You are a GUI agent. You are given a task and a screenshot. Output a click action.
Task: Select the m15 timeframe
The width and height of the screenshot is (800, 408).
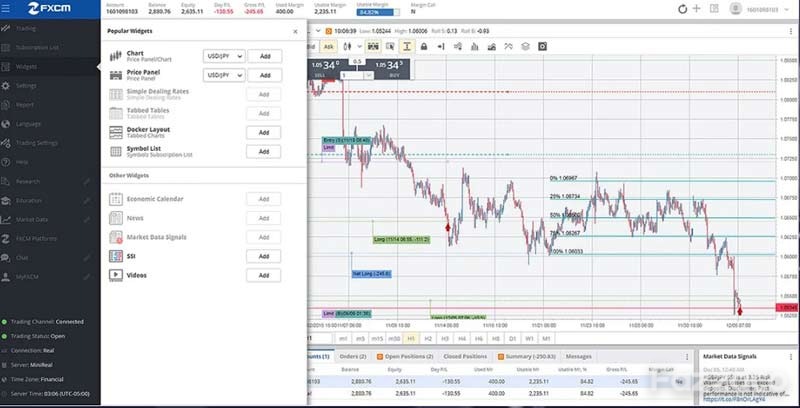coord(377,339)
